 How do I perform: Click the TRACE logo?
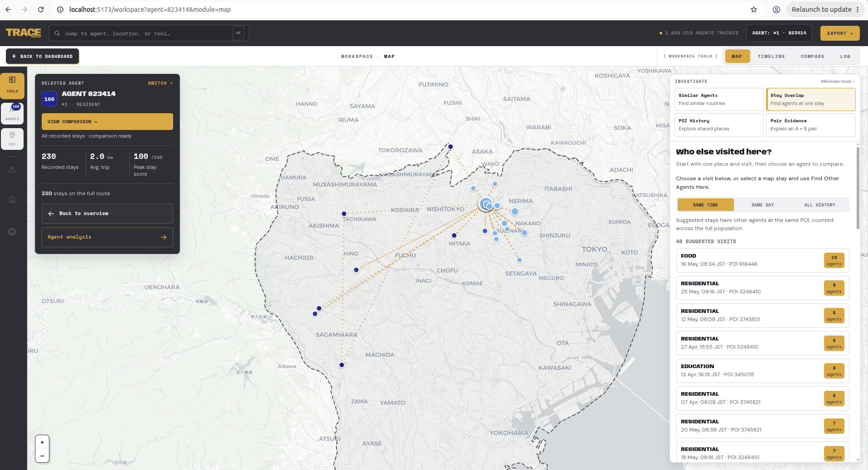[24, 33]
